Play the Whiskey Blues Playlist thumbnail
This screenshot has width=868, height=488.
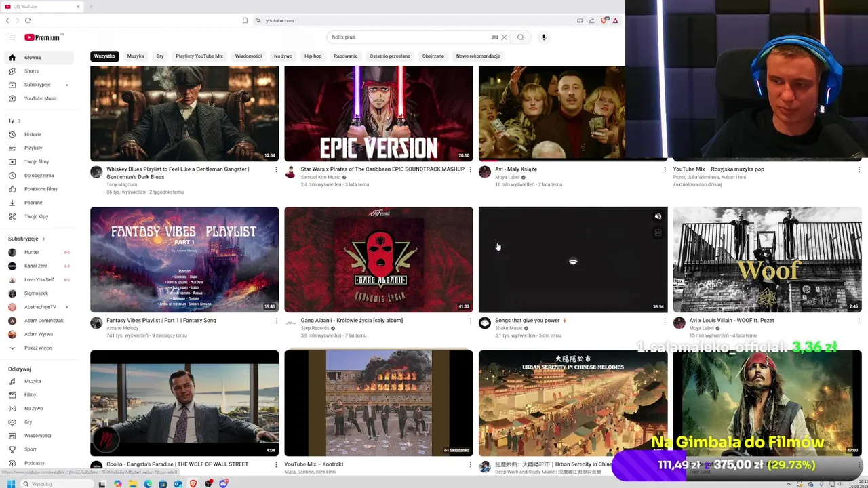(x=184, y=113)
